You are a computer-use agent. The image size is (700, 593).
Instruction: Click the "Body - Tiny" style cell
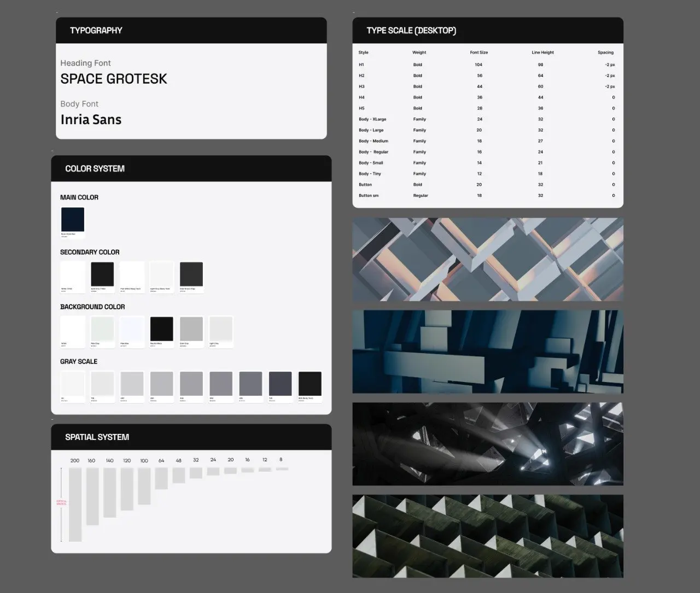tap(370, 174)
